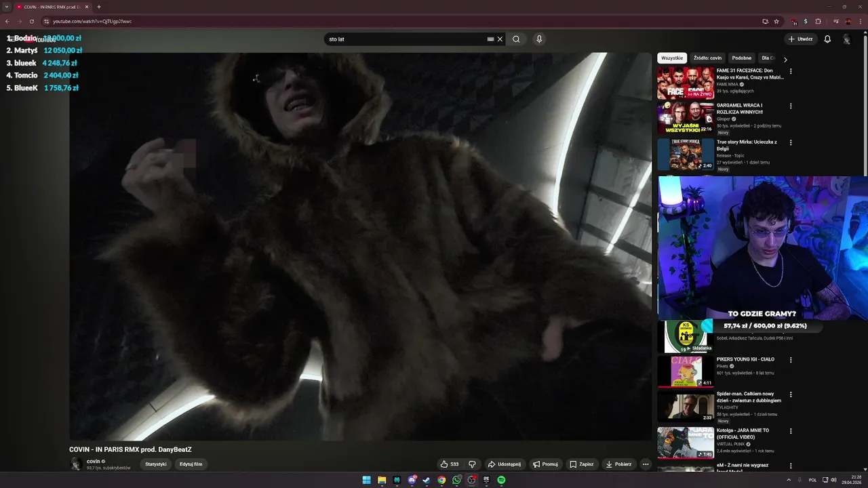Open options for Spider-man video

point(791,394)
